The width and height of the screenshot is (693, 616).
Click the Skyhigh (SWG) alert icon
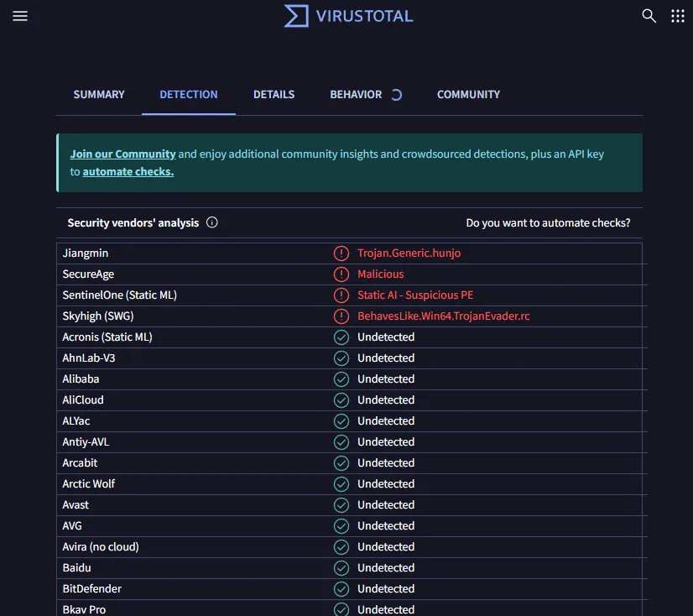tap(341, 316)
